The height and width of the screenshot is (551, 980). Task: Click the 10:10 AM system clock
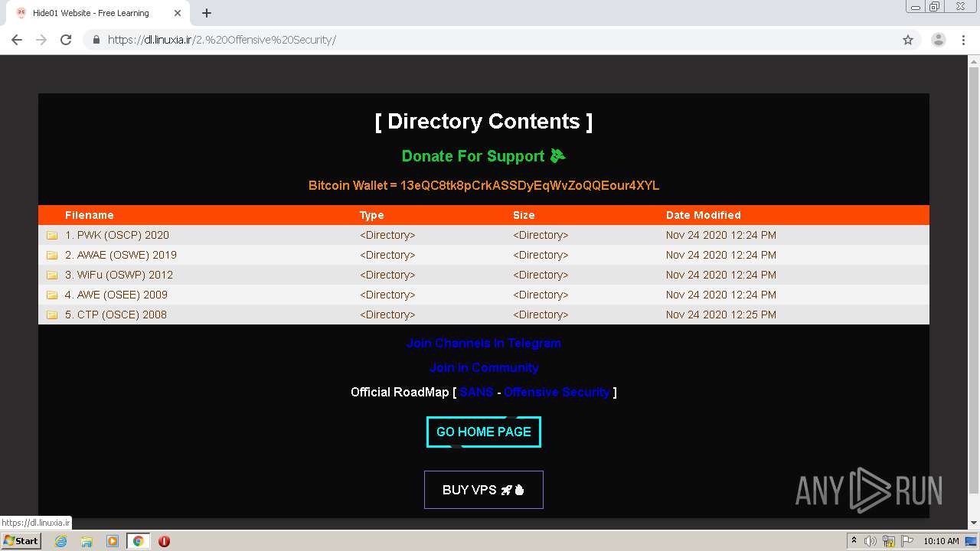tap(941, 541)
